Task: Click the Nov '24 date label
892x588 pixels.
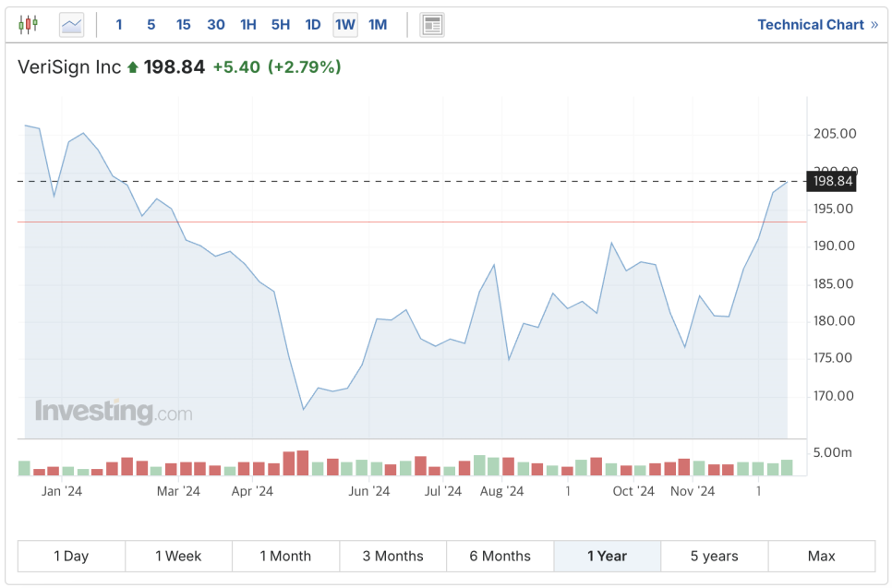Action: click(x=693, y=491)
